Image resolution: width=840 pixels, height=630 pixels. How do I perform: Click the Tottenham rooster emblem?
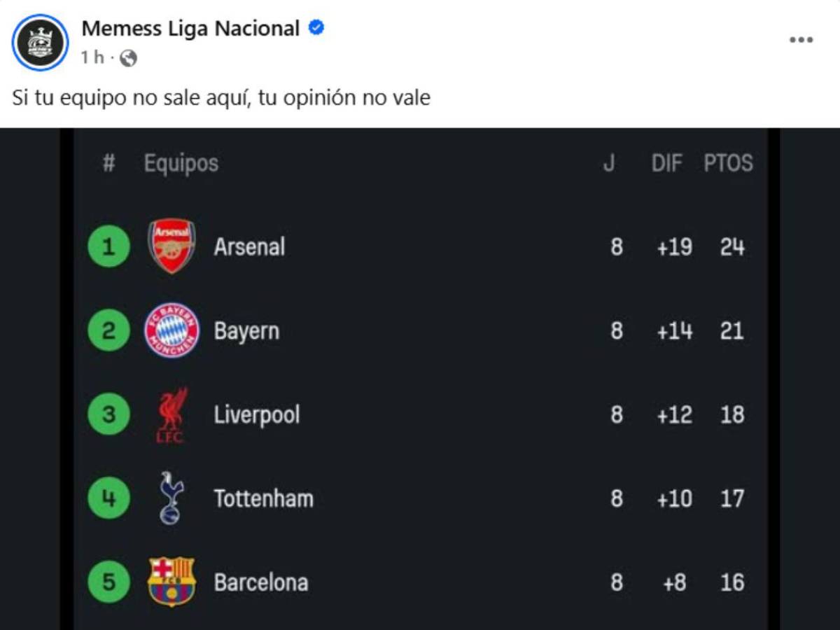click(x=171, y=498)
